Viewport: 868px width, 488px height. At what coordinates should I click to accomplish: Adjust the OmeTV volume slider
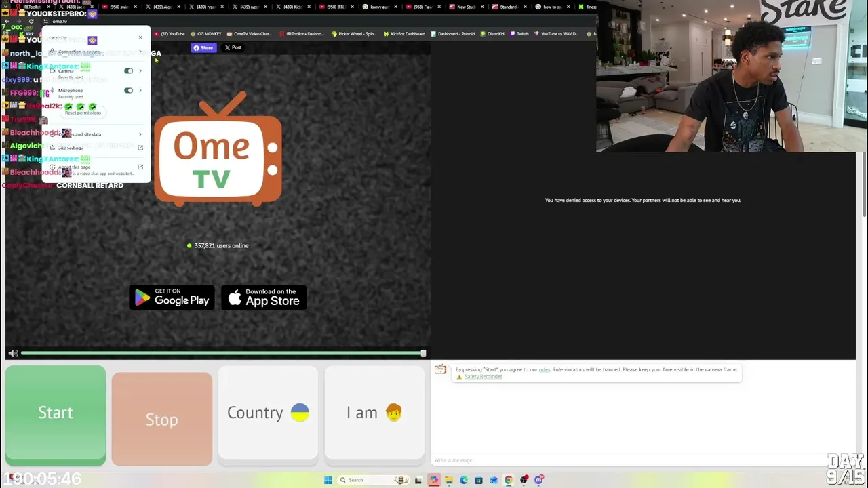click(x=222, y=353)
